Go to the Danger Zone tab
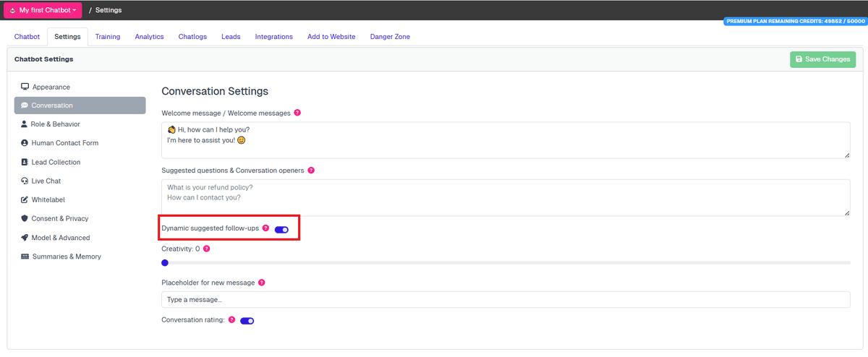 tap(390, 37)
